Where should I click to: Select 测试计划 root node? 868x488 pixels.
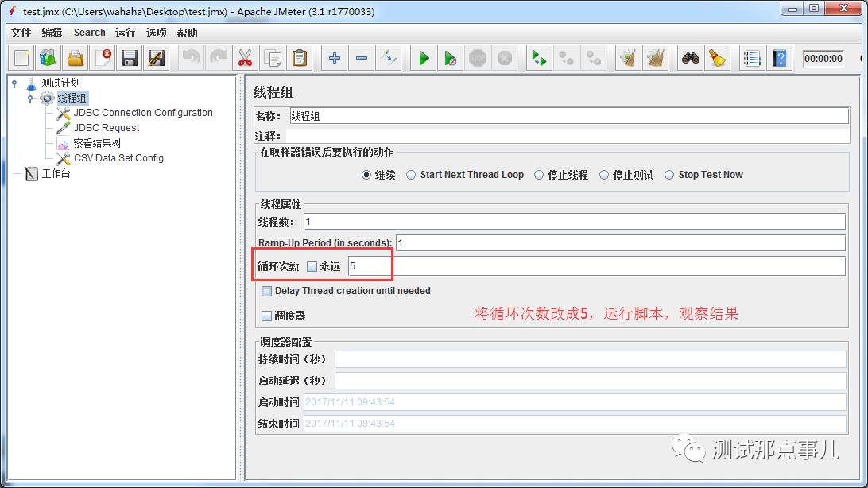tap(60, 83)
